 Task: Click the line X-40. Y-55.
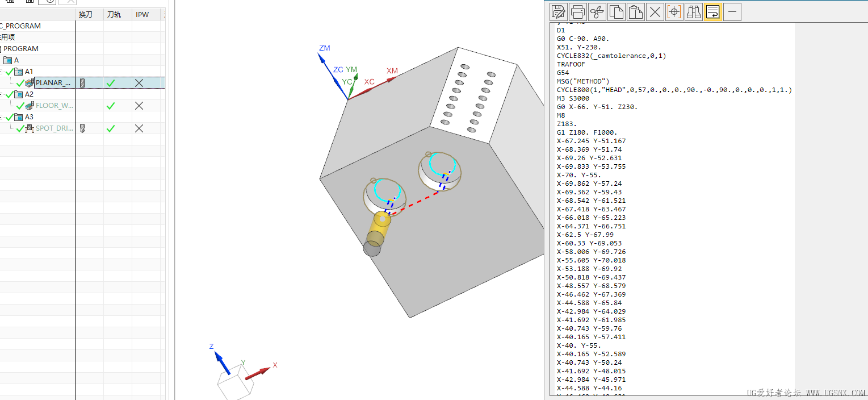click(x=579, y=345)
